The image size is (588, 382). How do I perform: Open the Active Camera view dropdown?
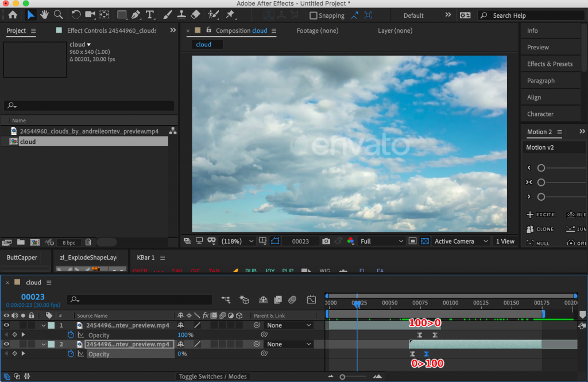pos(461,241)
